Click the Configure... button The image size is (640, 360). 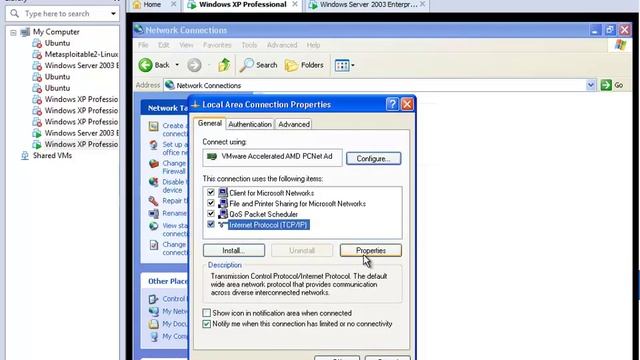tap(373, 158)
